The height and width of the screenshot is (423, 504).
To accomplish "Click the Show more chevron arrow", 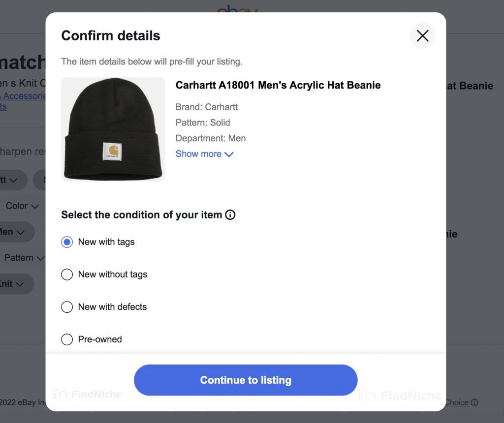I will tap(229, 154).
